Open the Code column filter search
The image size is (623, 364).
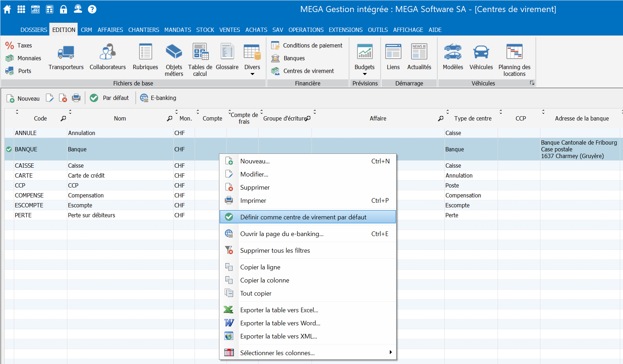(x=63, y=118)
